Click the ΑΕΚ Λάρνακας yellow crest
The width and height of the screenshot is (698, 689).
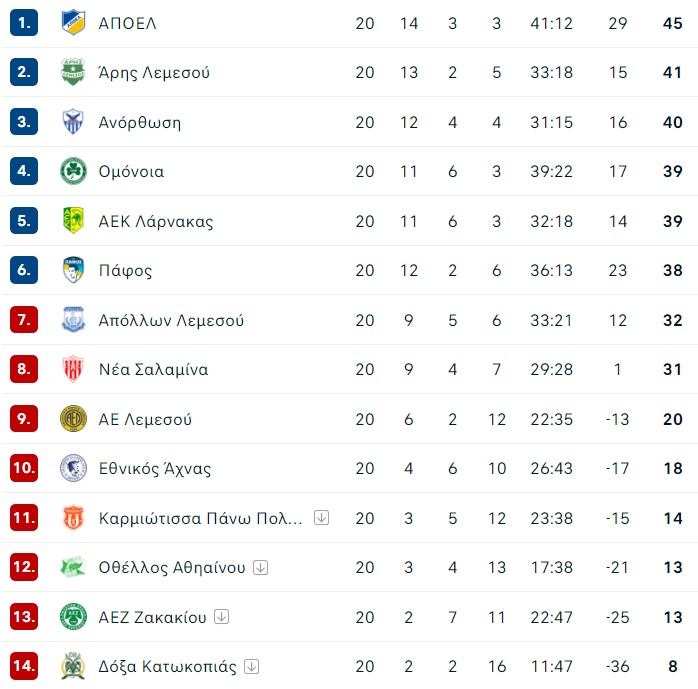(x=73, y=220)
